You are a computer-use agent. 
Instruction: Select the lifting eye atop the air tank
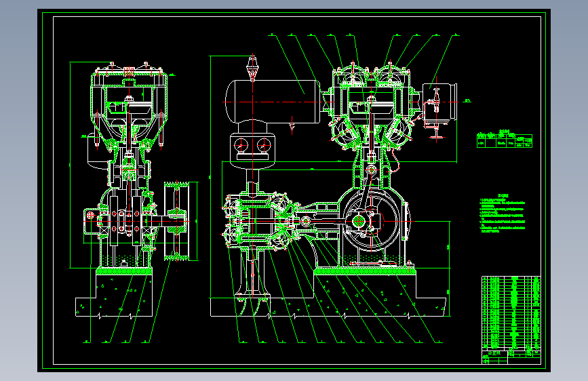(252, 68)
